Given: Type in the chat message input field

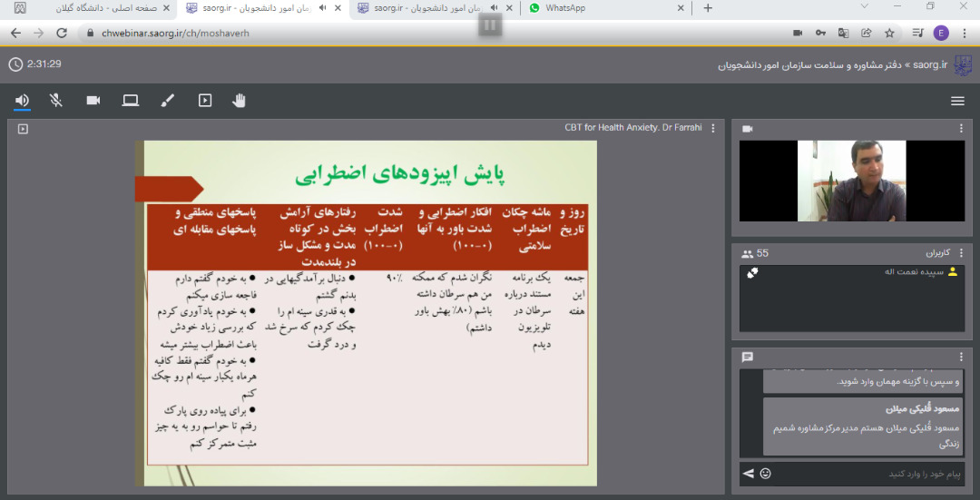Looking at the screenshot, I should pyautogui.click(x=862, y=474).
